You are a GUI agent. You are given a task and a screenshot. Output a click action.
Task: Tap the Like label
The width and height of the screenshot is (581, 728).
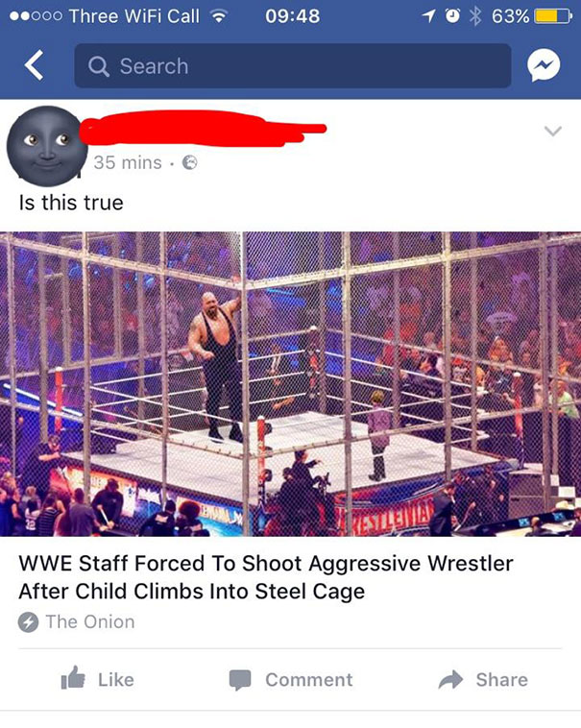point(116,680)
